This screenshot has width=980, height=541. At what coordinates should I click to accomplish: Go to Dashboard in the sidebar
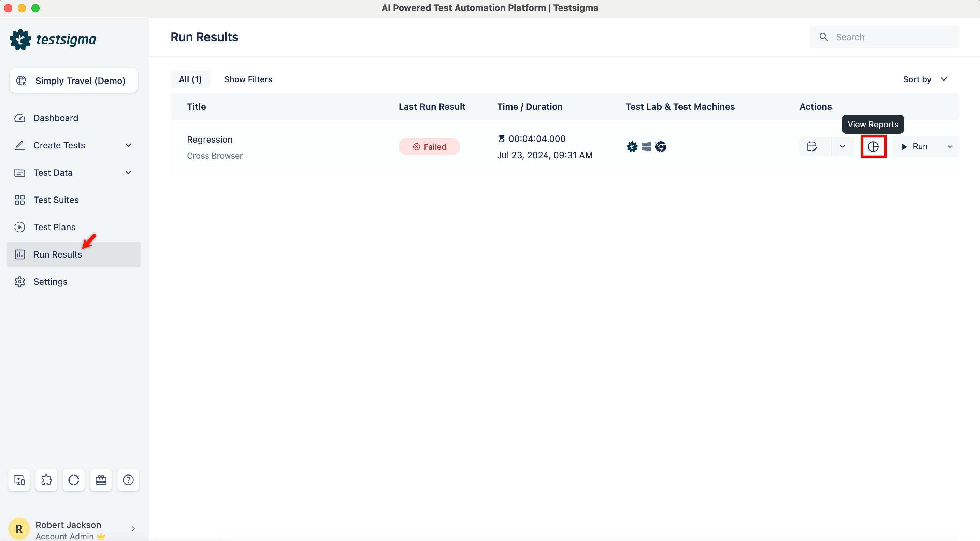pos(74,118)
